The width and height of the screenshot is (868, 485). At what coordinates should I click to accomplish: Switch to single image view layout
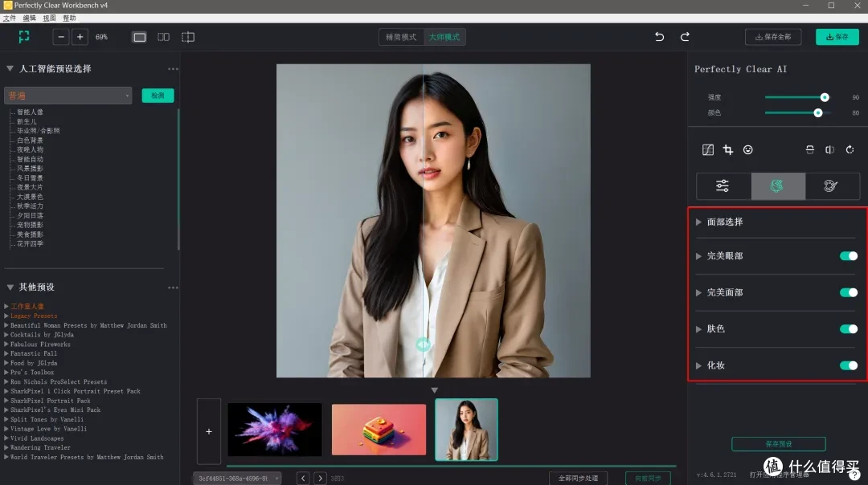click(140, 37)
